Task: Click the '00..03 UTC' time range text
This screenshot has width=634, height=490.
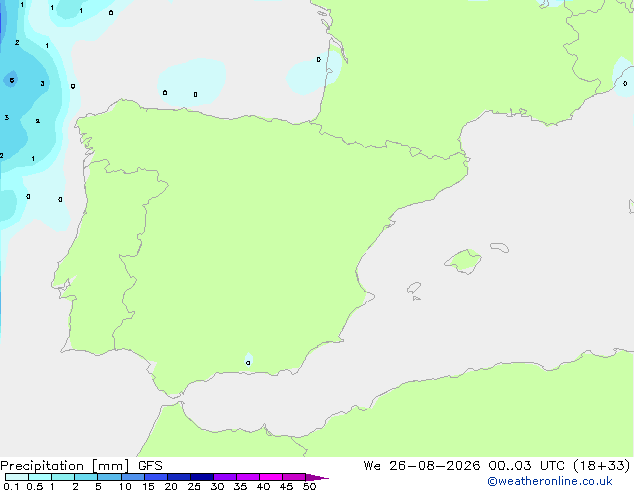Action: (526, 465)
